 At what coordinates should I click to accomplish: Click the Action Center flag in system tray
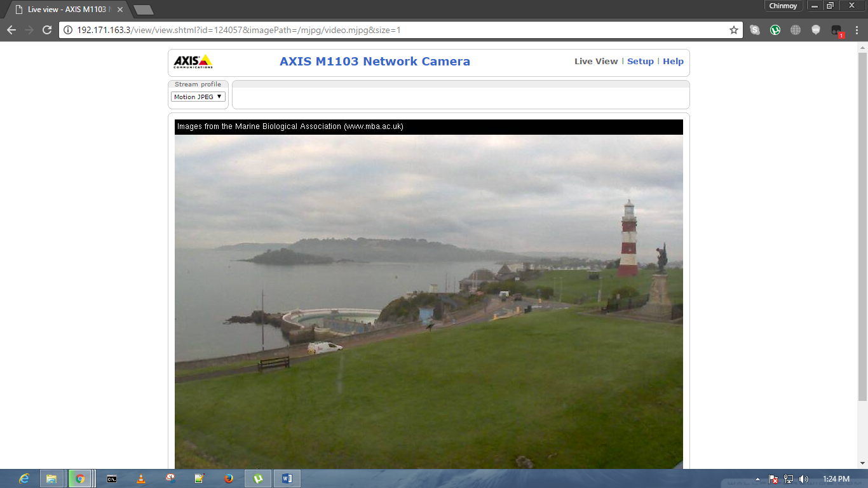pos(774,478)
